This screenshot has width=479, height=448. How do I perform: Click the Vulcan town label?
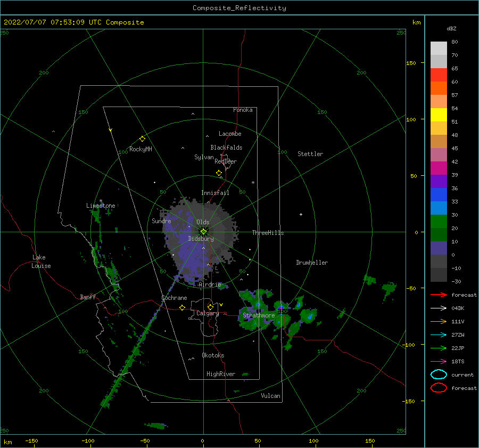click(270, 396)
